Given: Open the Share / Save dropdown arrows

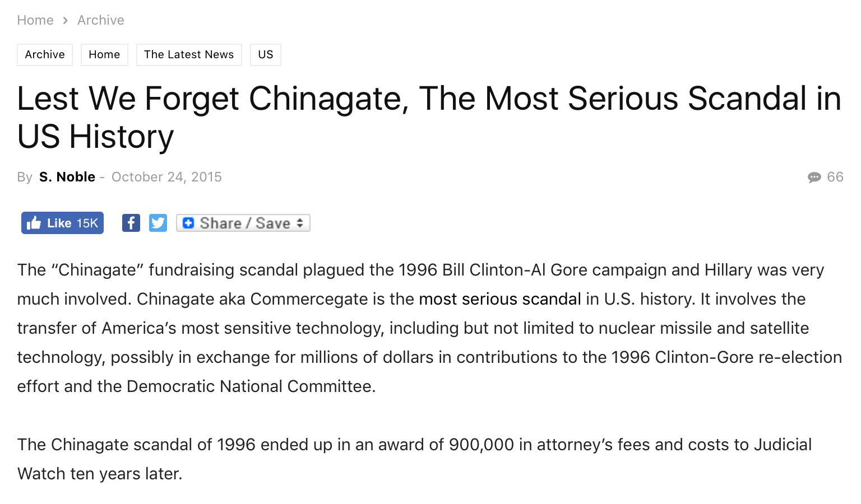Looking at the screenshot, I should tap(300, 223).
